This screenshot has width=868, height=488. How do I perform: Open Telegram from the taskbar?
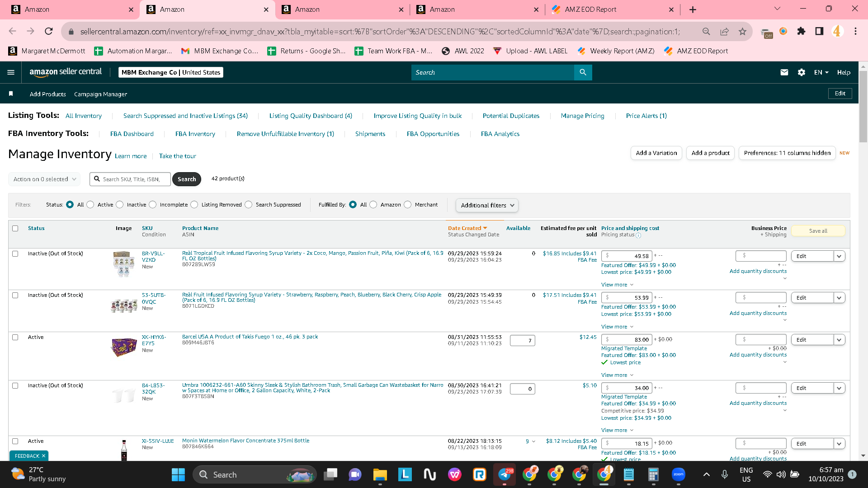pyautogui.click(x=505, y=474)
